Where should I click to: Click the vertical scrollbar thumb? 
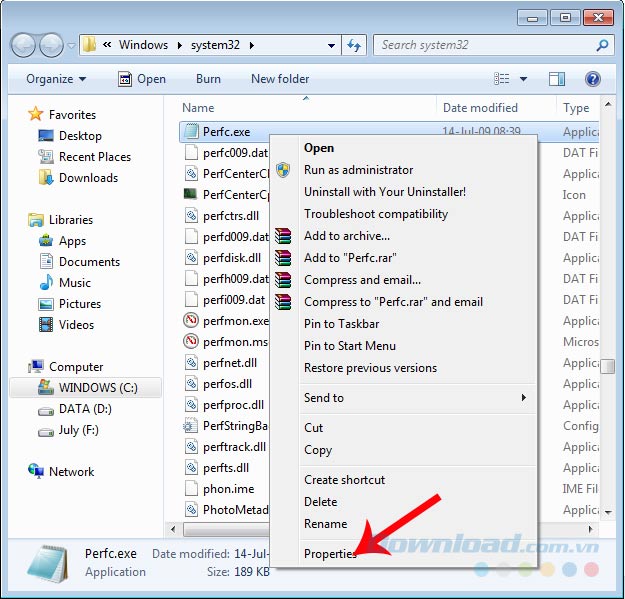pos(607,366)
